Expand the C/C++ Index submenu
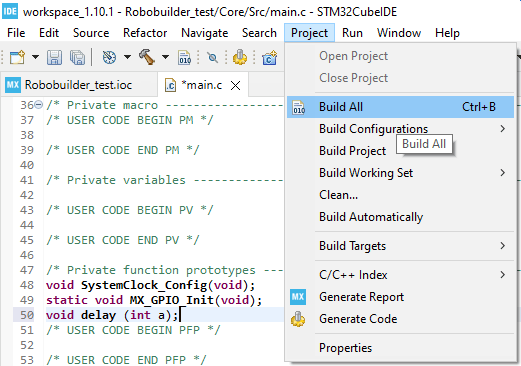 tap(400, 275)
